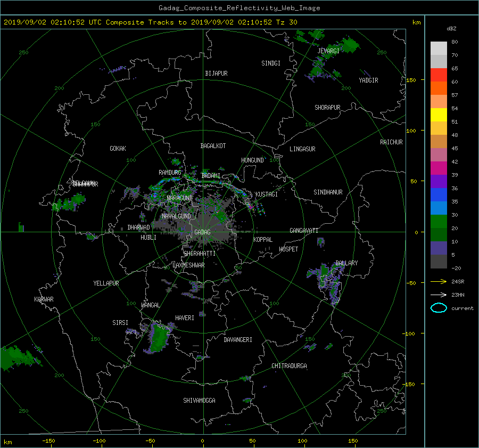
Task: Click the DHARWAD label
Action: [x=139, y=227]
